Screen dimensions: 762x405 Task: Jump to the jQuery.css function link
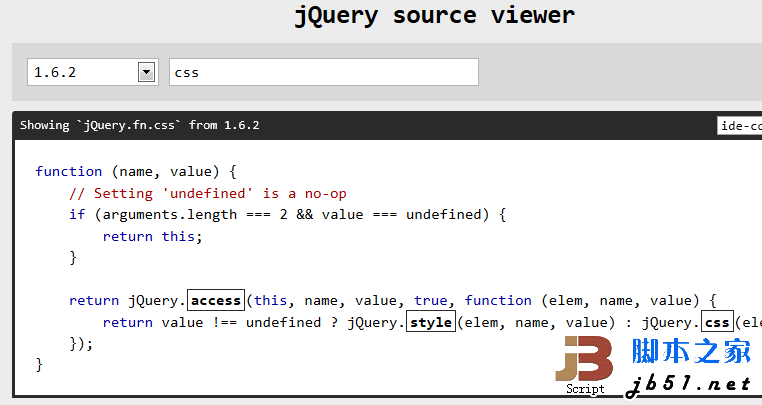point(716,322)
